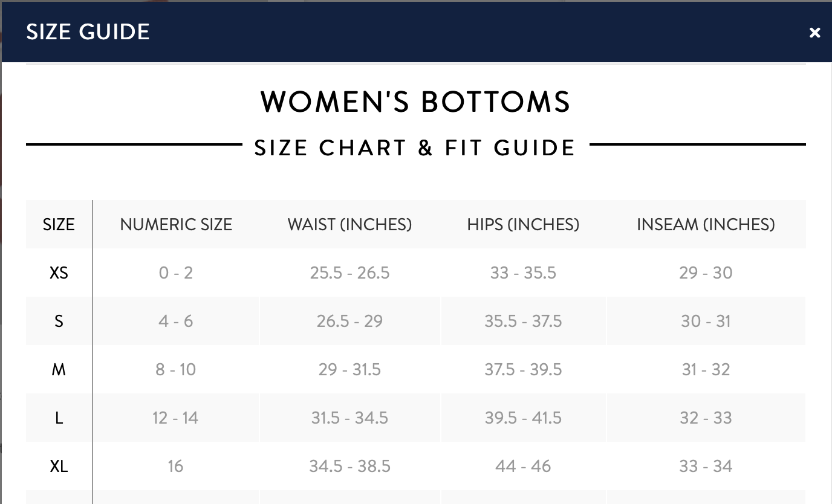This screenshot has width=832, height=504.
Task: Click the 44 - 46 hips cell
Action: click(x=523, y=467)
